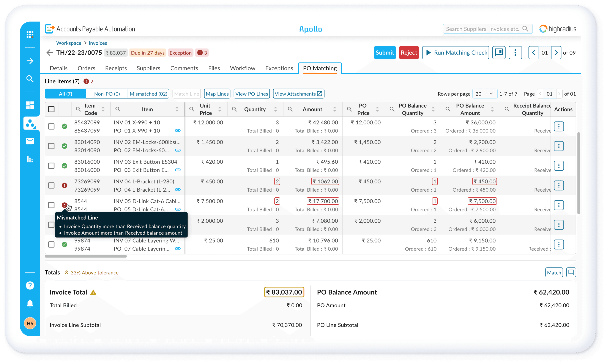Sort by the Quantity column arrows
The width and height of the screenshot is (607, 364).
(275, 109)
